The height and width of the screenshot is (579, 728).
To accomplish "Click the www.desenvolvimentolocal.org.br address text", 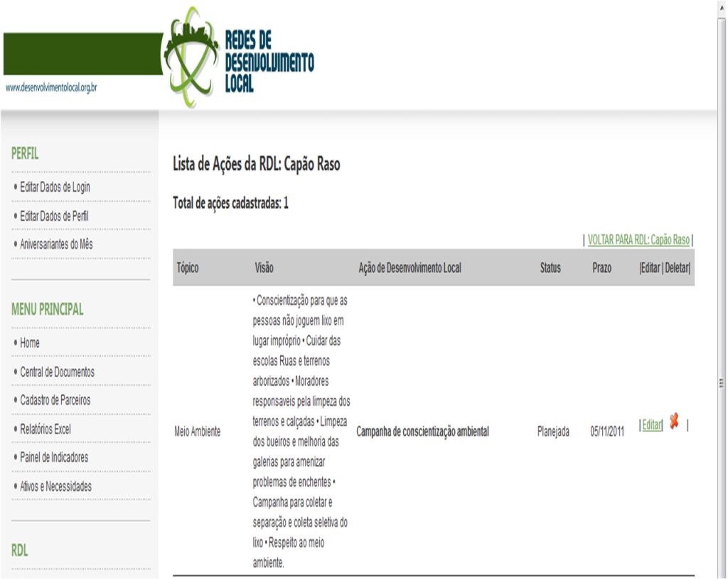I will pyautogui.click(x=51, y=87).
